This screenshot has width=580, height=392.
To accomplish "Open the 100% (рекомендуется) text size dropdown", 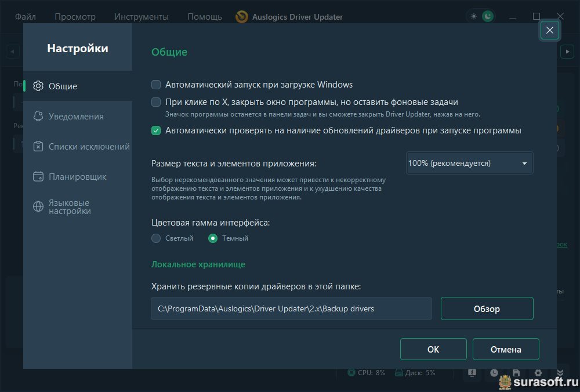I will click(469, 164).
